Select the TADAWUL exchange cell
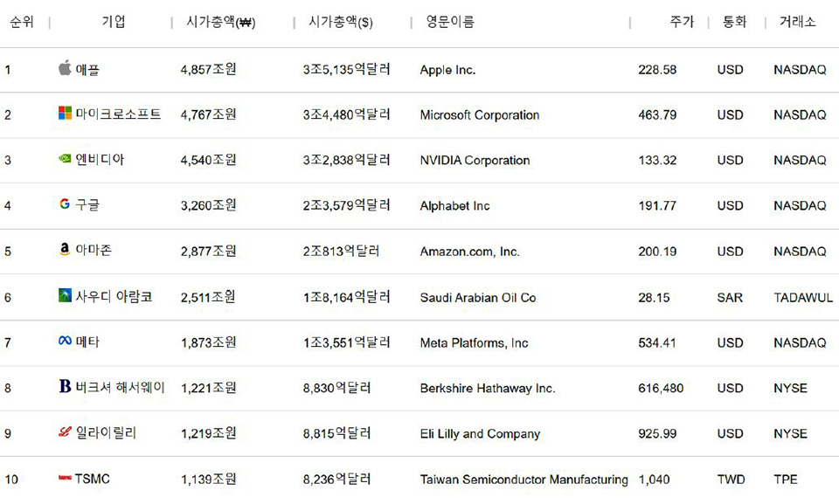This screenshot has height=504, width=839. pos(802,297)
